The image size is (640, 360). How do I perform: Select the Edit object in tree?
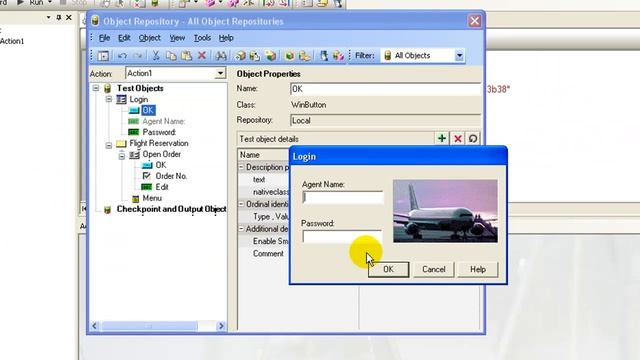162,187
